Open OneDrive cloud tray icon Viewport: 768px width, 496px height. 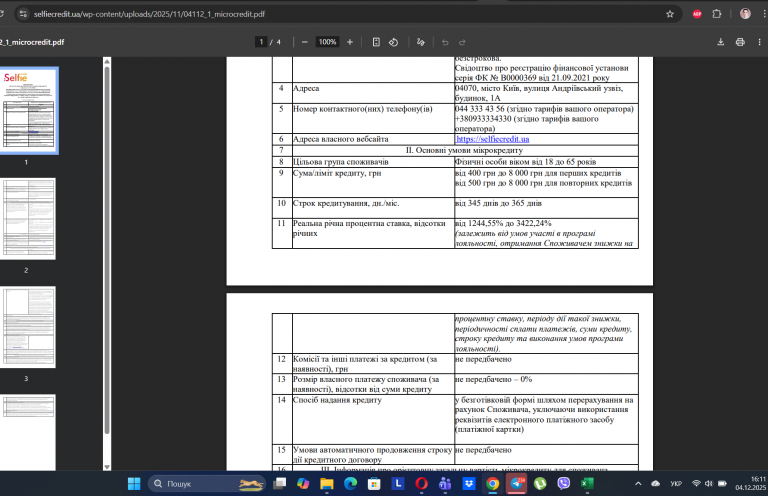coord(655,484)
